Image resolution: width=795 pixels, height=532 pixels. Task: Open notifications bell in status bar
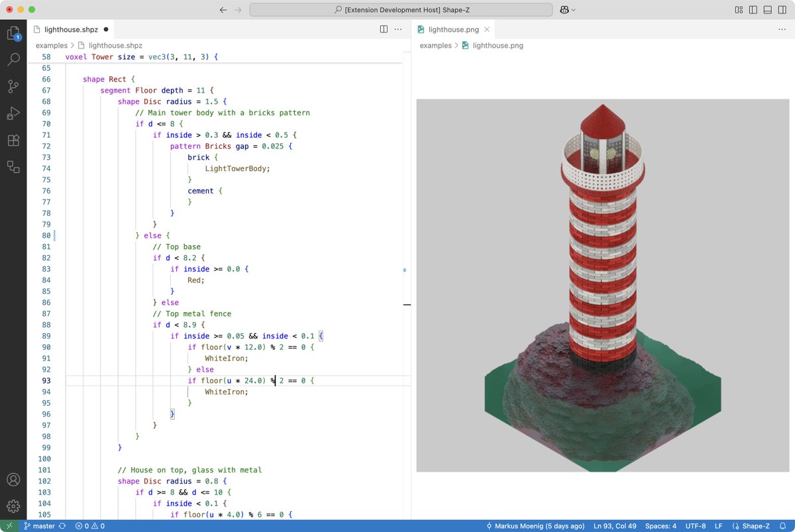pos(782,526)
